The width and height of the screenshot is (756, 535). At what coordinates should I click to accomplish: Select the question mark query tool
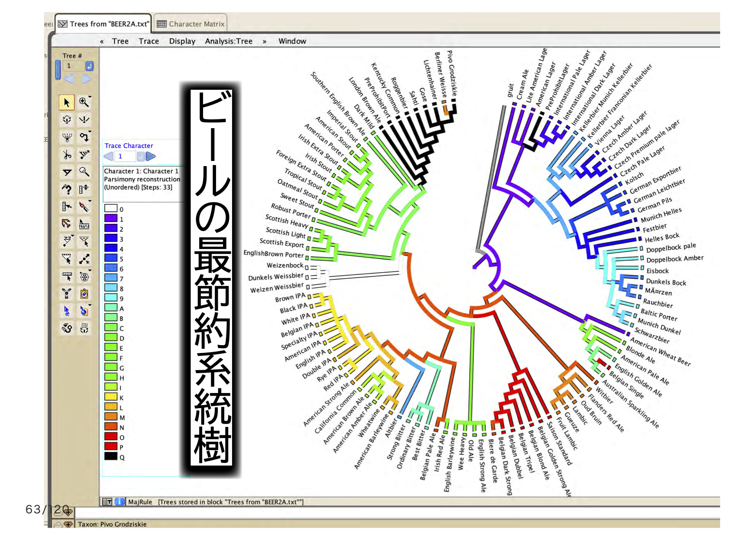66,189
